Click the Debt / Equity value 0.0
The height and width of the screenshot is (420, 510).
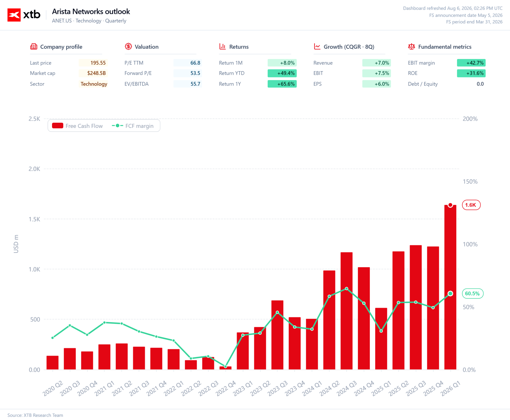click(480, 84)
